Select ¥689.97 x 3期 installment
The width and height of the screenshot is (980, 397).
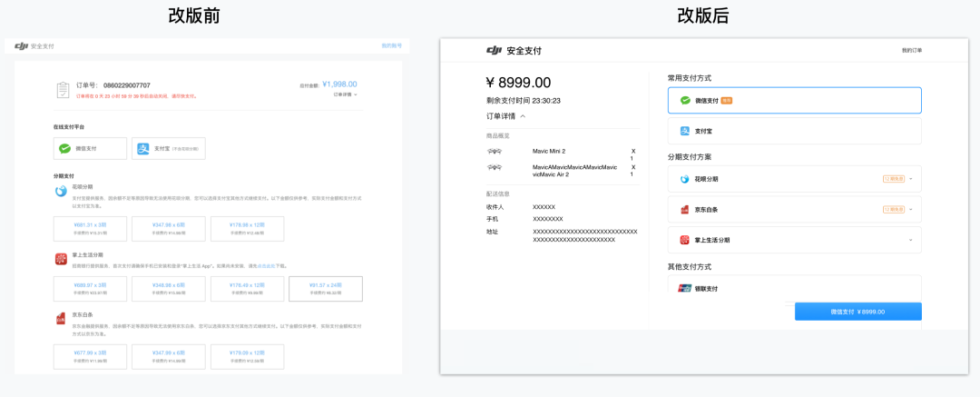[90, 289]
